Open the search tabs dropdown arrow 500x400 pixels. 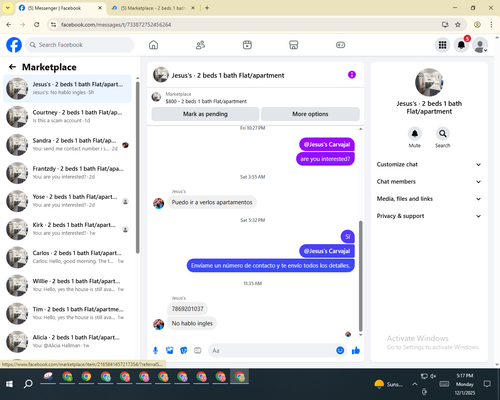[7, 8]
